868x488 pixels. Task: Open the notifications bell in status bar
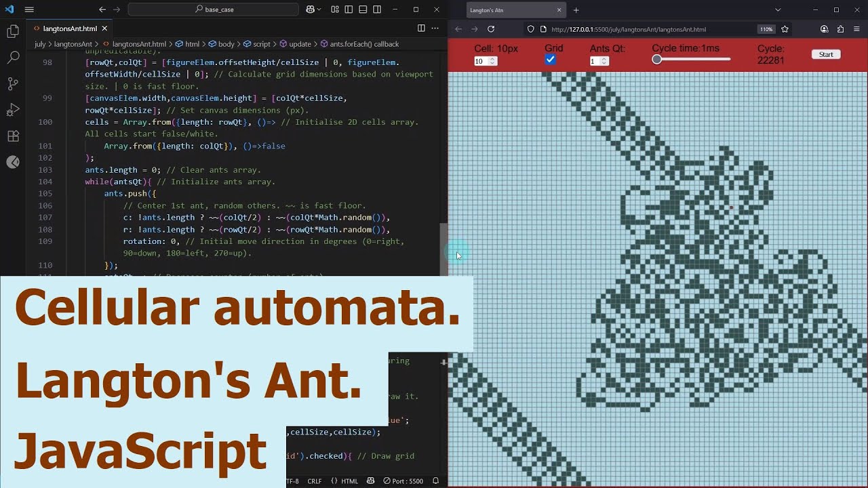tap(436, 481)
